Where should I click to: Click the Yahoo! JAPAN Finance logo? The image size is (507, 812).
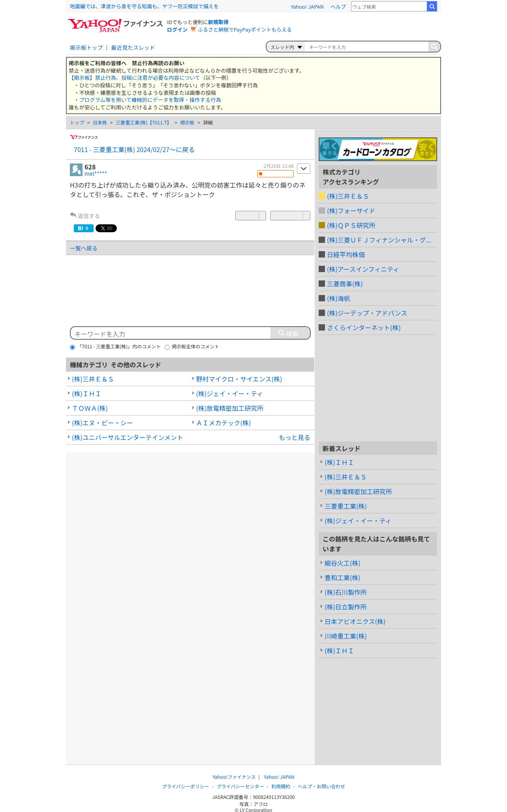(115, 25)
